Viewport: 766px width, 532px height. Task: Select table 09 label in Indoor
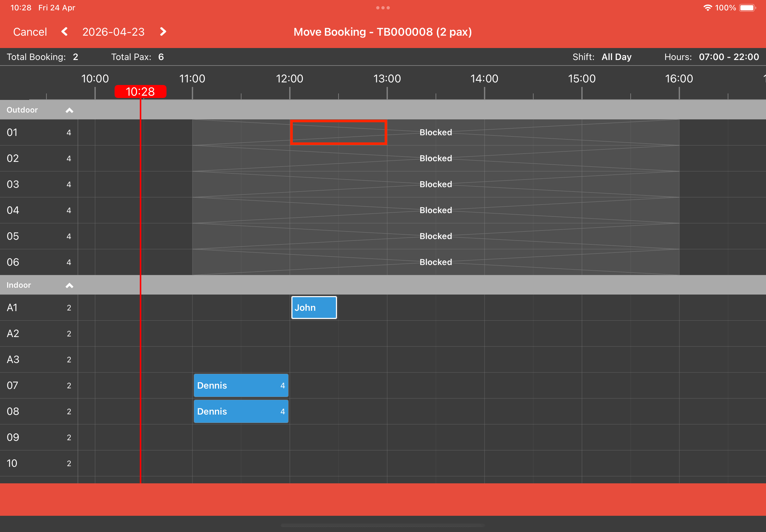13,437
